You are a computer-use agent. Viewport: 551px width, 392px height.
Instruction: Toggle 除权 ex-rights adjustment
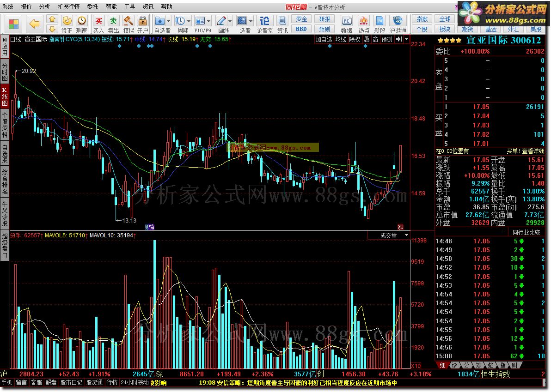355,39
